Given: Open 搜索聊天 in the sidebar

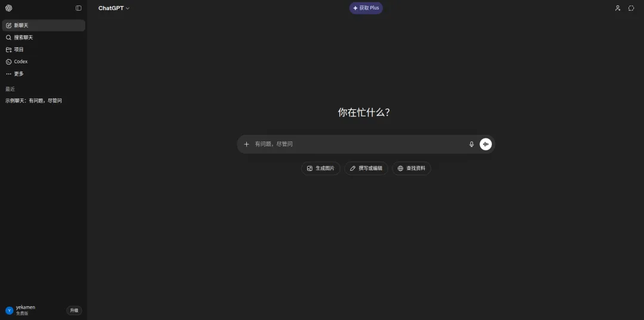Looking at the screenshot, I should (x=44, y=38).
